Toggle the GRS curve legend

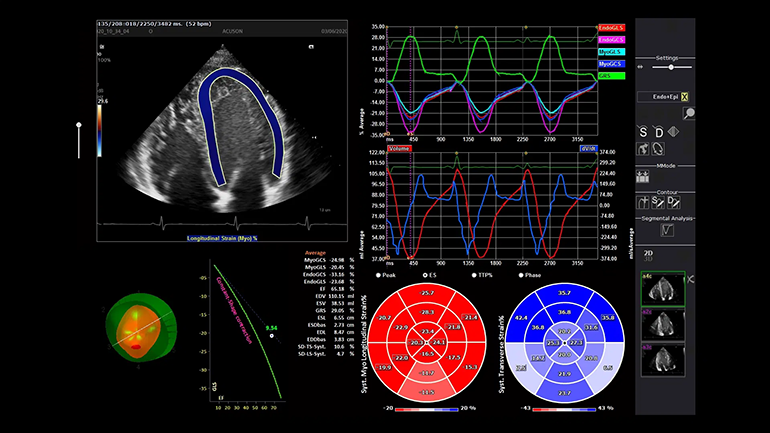click(608, 75)
